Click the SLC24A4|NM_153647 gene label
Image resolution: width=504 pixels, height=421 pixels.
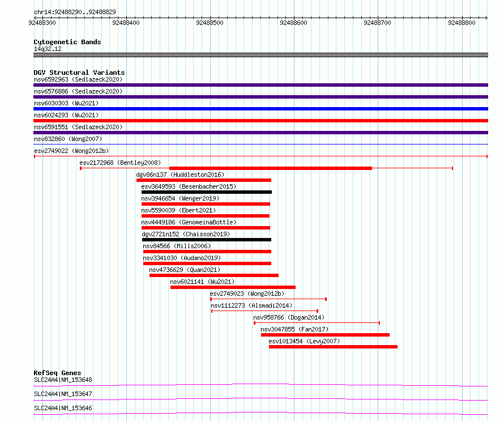(63, 394)
